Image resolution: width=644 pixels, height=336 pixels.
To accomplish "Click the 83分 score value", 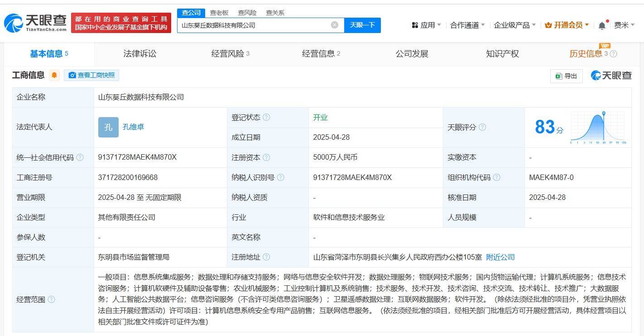I will [x=549, y=127].
